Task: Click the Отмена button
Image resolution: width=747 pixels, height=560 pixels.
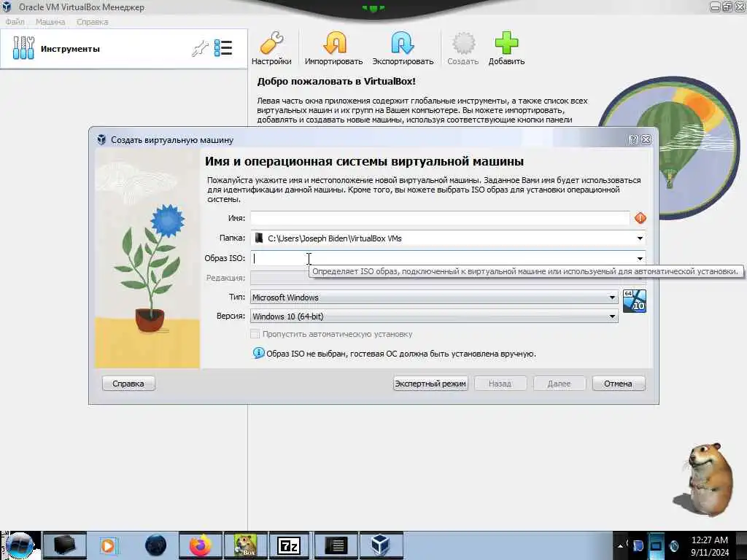Action: (x=618, y=384)
